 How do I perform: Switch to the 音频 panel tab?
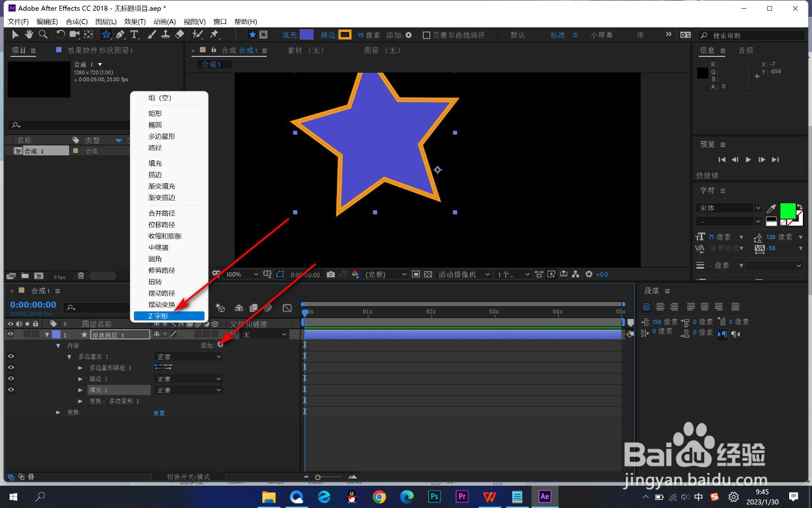click(x=746, y=50)
